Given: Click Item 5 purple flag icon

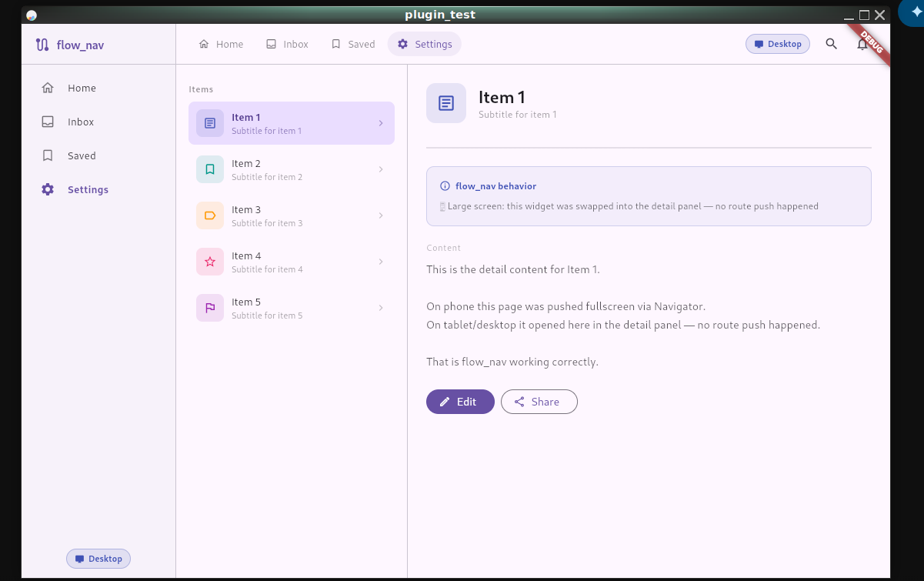Looking at the screenshot, I should click(210, 308).
